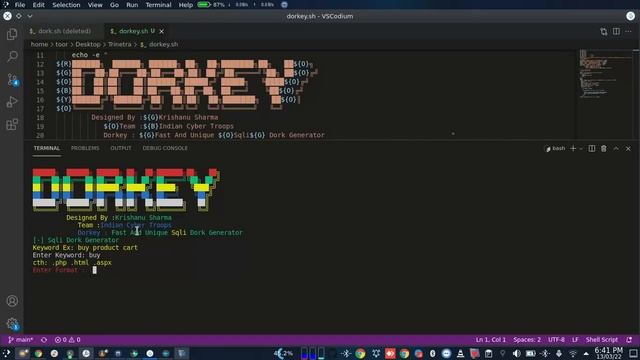Click the microphone icon in system tray
Image resolution: width=640 pixels, height=360 pixels.
[559, 353]
